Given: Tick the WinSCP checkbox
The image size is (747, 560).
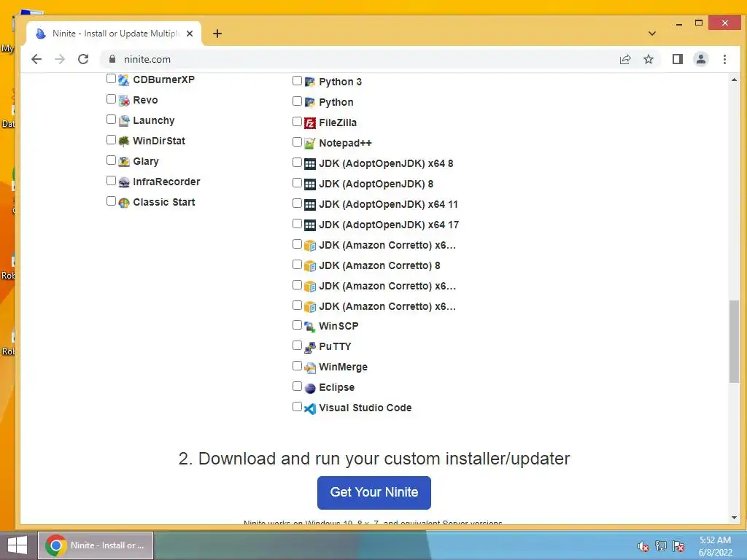Looking at the screenshot, I should (x=297, y=324).
